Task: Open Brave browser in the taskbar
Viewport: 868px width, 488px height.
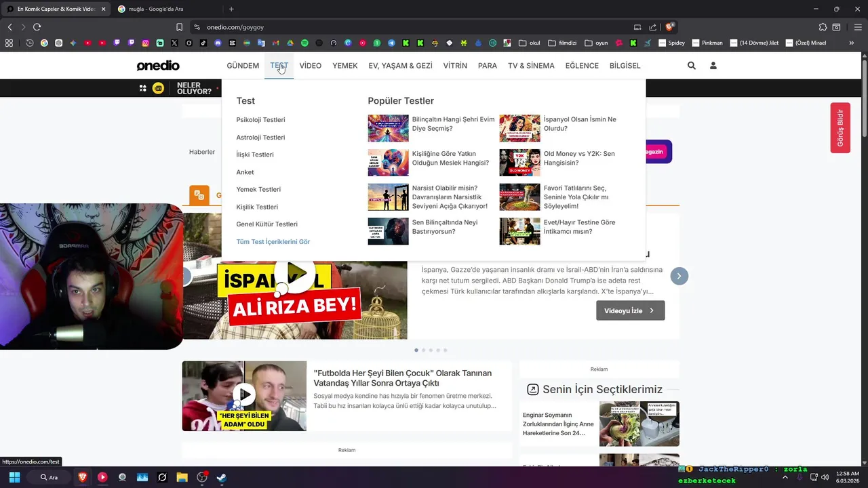Action: 83,477
